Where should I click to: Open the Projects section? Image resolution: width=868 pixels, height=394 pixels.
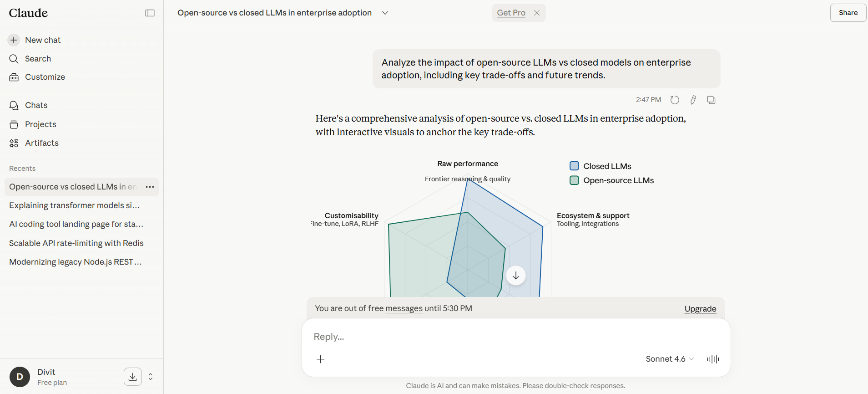40,124
